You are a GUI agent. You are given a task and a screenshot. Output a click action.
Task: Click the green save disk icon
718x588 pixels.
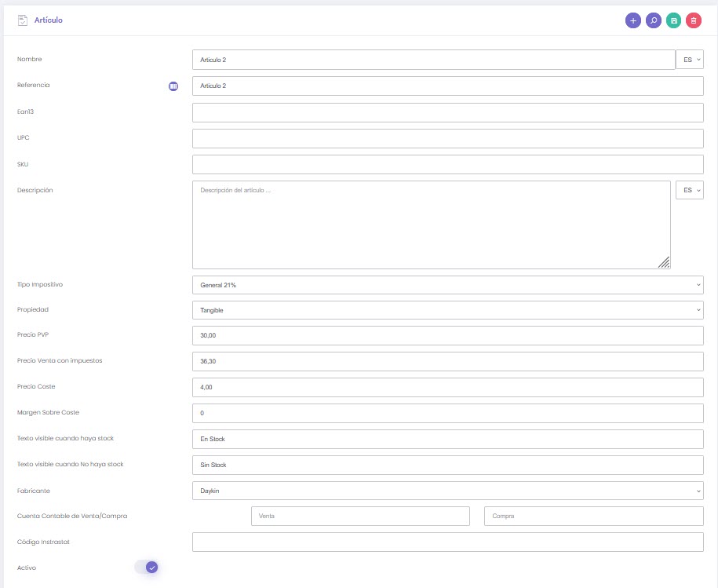click(673, 21)
